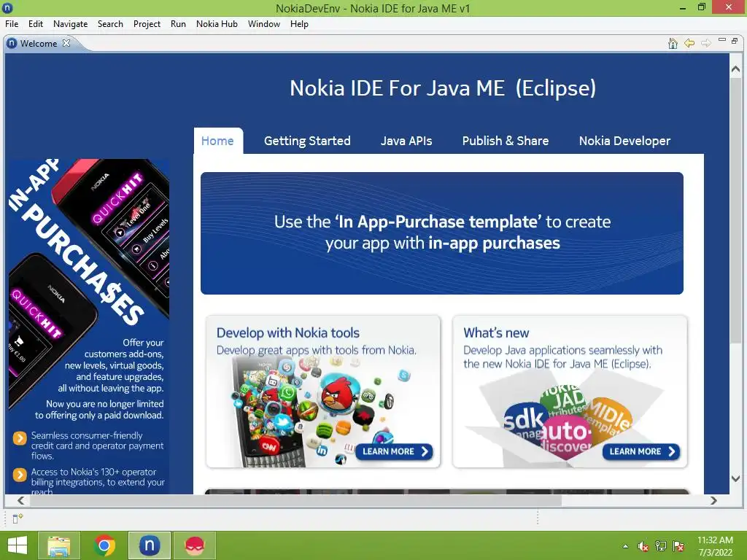Image resolution: width=747 pixels, height=560 pixels.
Task: Click Learn More under What's new
Action: pos(641,451)
